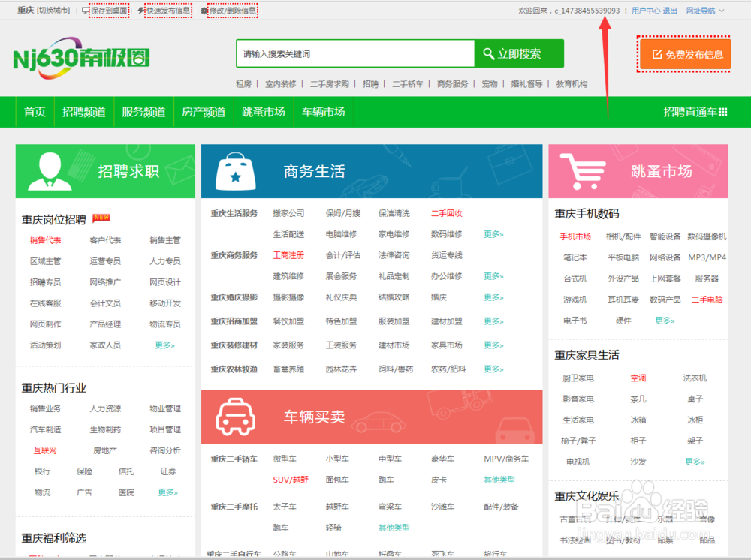The width and height of the screenshot is (751, 560).
Task: Click the 快速发布信息 pencil icon
Action: coord(140,10)
